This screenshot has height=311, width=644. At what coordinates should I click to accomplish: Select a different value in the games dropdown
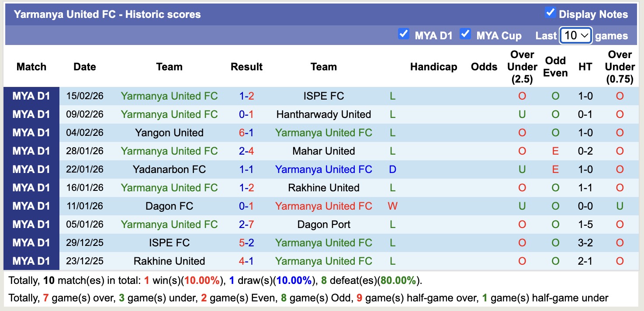[x=575, y=35]
